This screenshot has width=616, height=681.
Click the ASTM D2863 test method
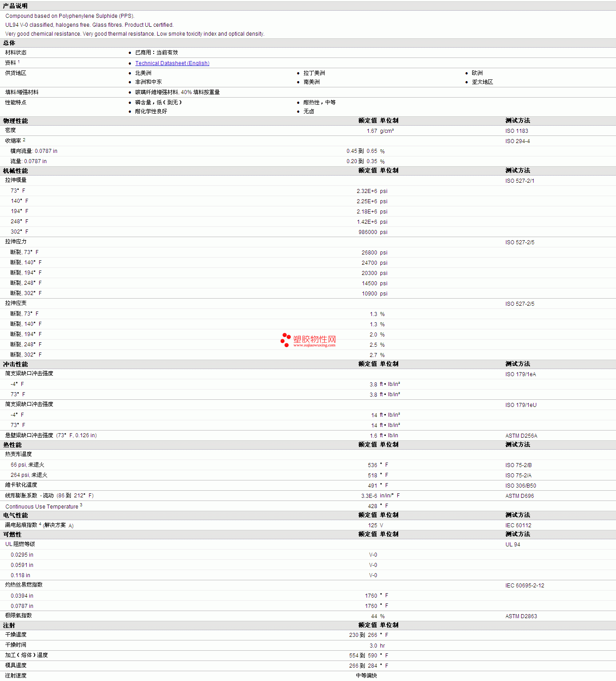(521, 616)
